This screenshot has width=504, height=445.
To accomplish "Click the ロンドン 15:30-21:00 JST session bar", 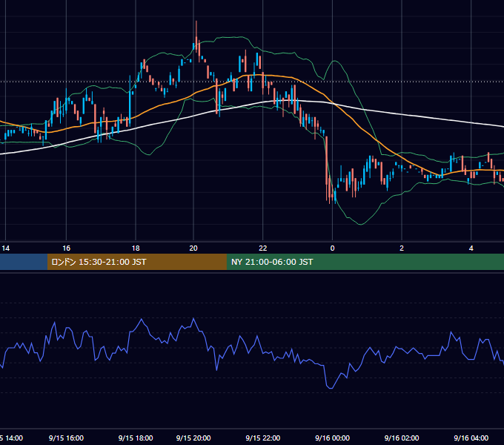I will 137,262.
